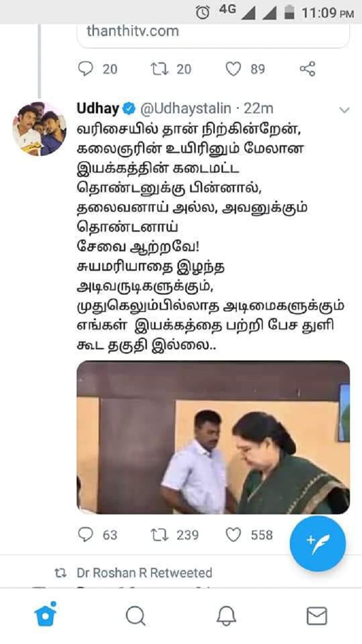Open the Notifications bell tab
This screenshot has height=644, width=362.
(x=227, y=616)
